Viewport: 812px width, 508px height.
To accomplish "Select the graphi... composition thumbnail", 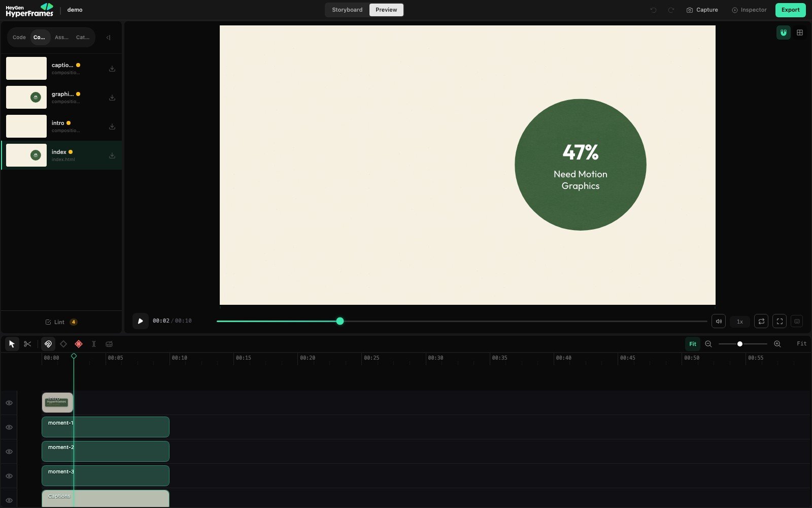I will coord(26,98).
